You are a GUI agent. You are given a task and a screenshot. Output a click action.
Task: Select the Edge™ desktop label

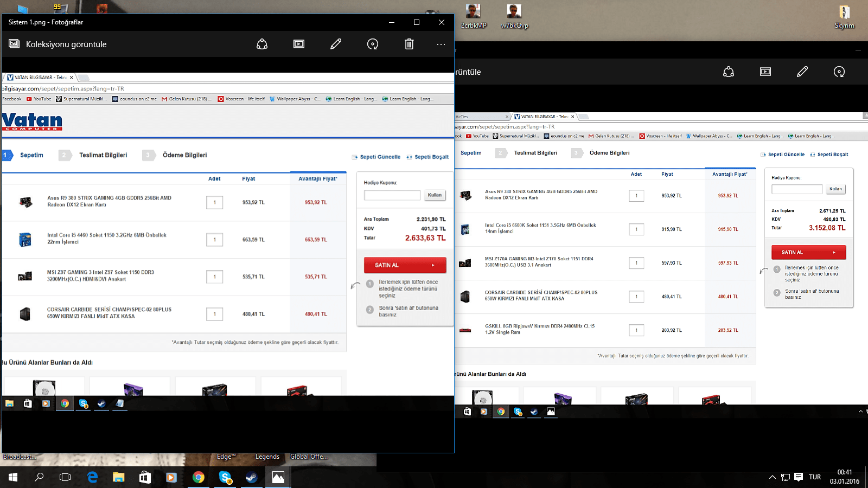point(226,457)
